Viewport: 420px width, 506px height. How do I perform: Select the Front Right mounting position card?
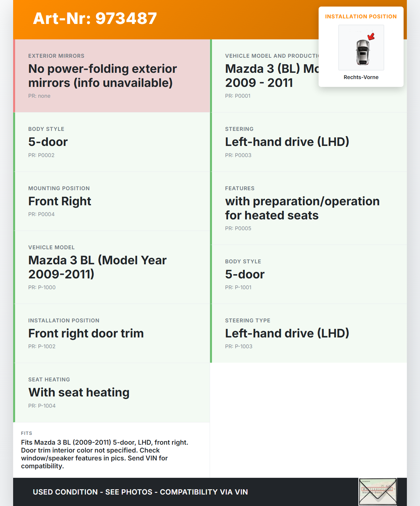pos(112,201)
